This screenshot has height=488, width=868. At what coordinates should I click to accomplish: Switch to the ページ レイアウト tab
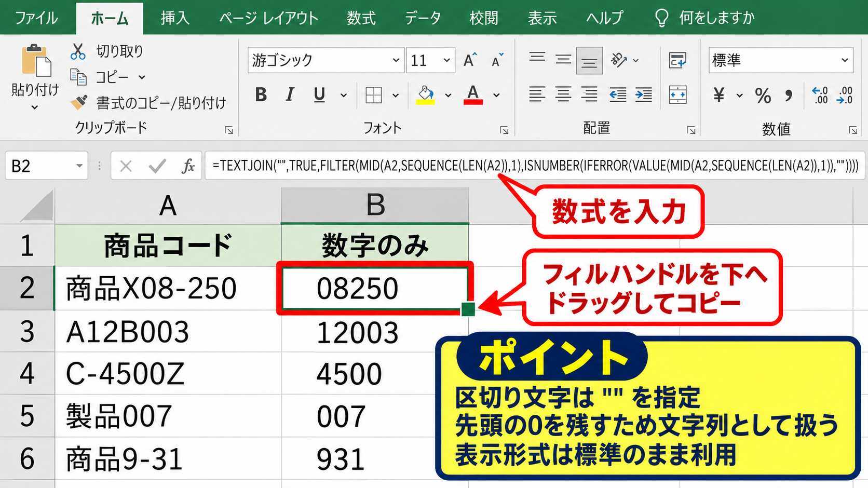tap(268, 18)
